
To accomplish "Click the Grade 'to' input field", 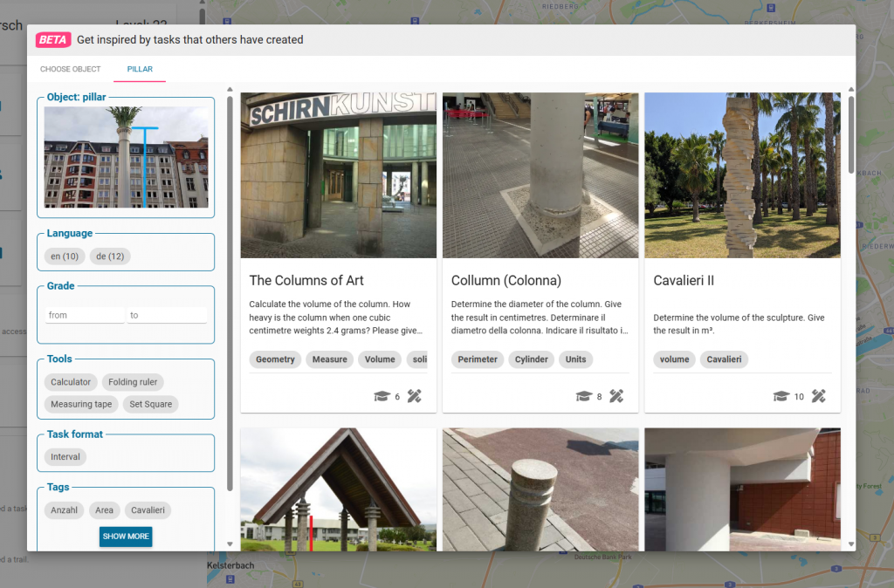I will [x=167, y=315].
